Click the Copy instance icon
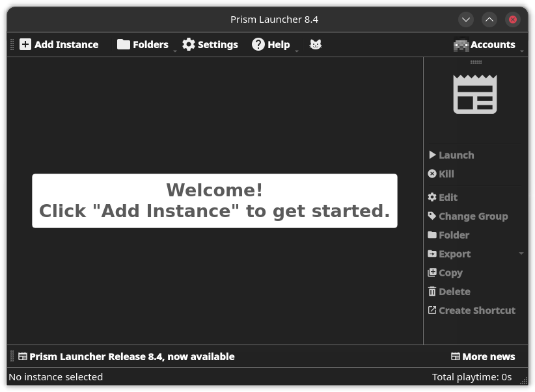The height and width of the screenshot is (392, 535). [x=432, y=272]
